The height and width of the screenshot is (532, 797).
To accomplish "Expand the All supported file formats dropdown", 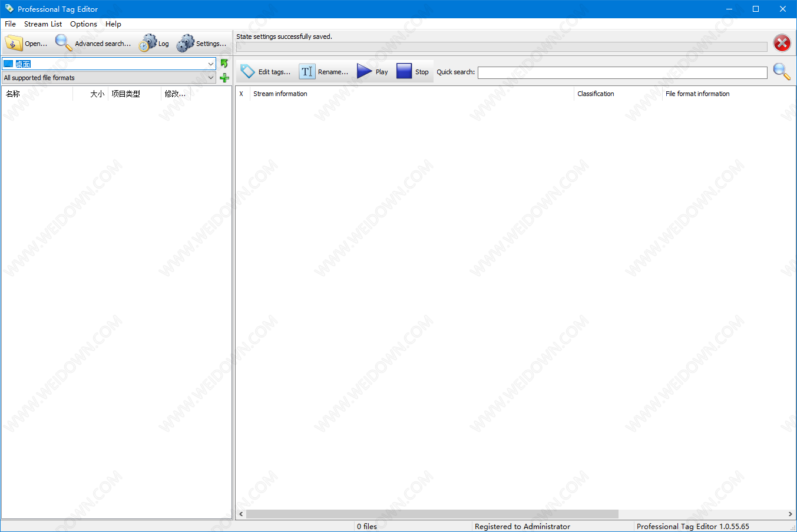I will coord(211,78).
